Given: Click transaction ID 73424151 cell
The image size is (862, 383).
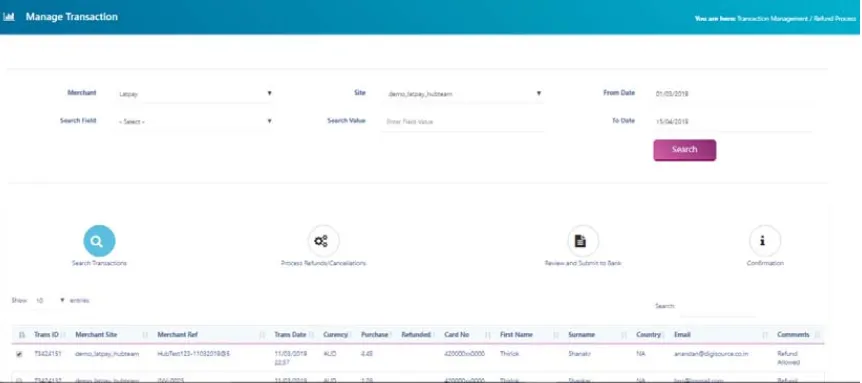Looking at the screenshot, I should [x=47, y=354].
